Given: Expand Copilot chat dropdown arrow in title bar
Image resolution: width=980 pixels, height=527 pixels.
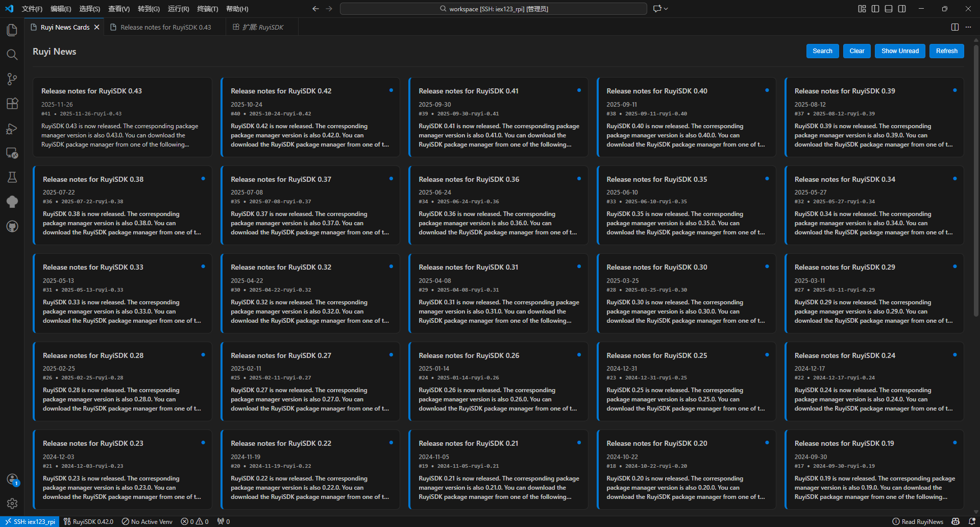Looking at the screenshot, I should pos(666,9).
